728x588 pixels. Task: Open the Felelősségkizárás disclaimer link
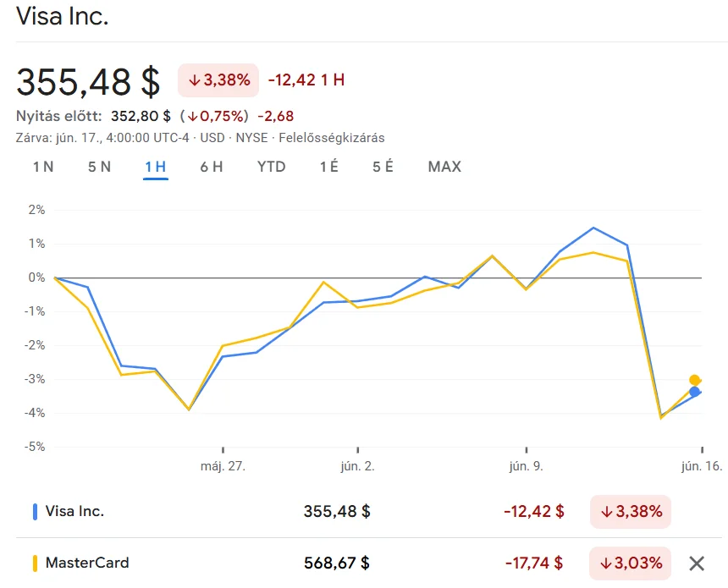(x=332, y=138)
